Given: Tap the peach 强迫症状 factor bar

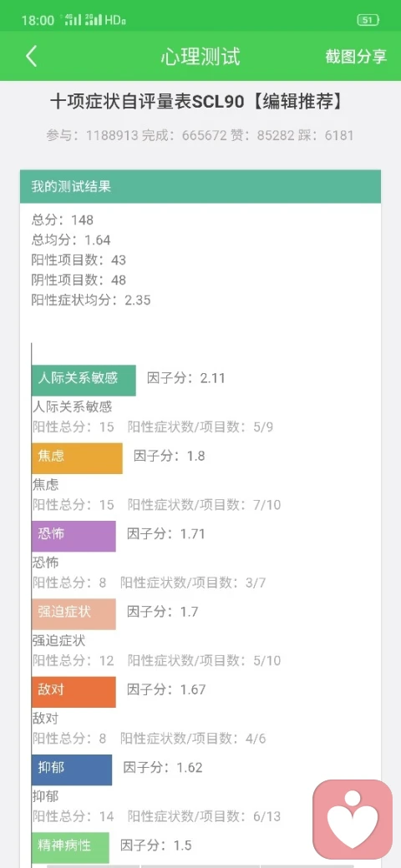Looking at the screenshot, I should click(x=74, y=613).
